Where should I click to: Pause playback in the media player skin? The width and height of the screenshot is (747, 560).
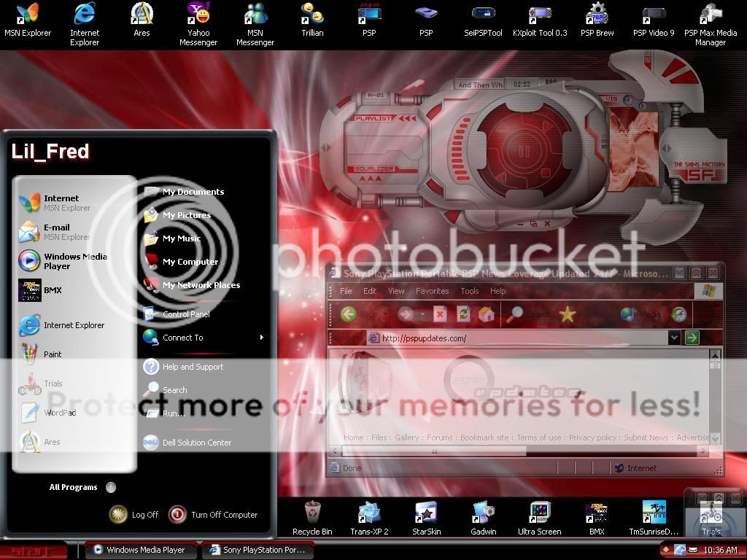pos(524,152)
